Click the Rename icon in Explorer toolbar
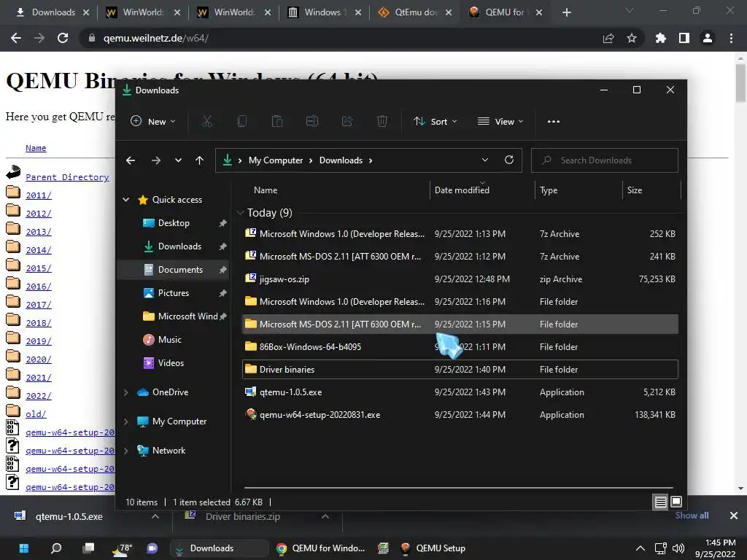Image resolution: width=747 pixels, height=560 pixels. click(x=312, y=122)
